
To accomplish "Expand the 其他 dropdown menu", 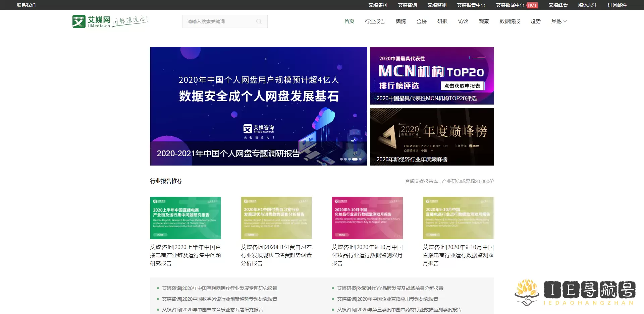I will pyautogui.click(x=559, y=21).
